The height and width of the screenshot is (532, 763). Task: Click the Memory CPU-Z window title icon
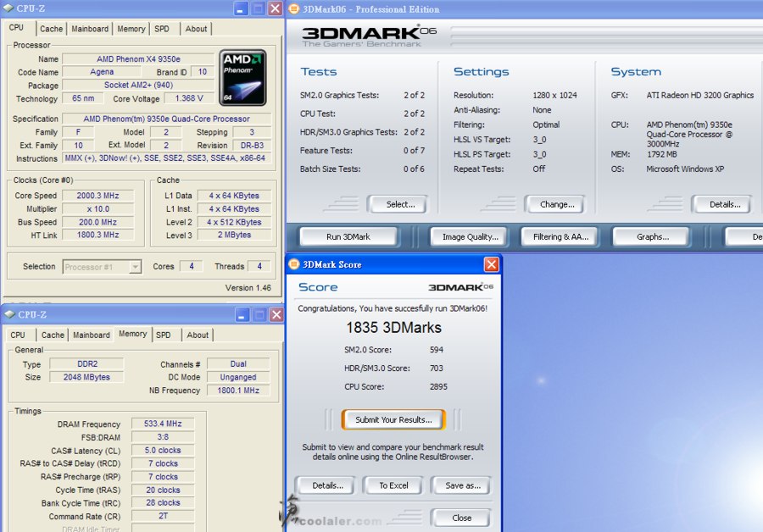9,314
